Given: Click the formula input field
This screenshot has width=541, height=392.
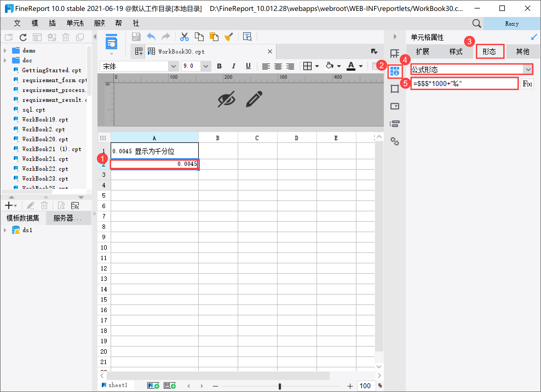Looking at the screenshot, I should [x=464, y=84].
